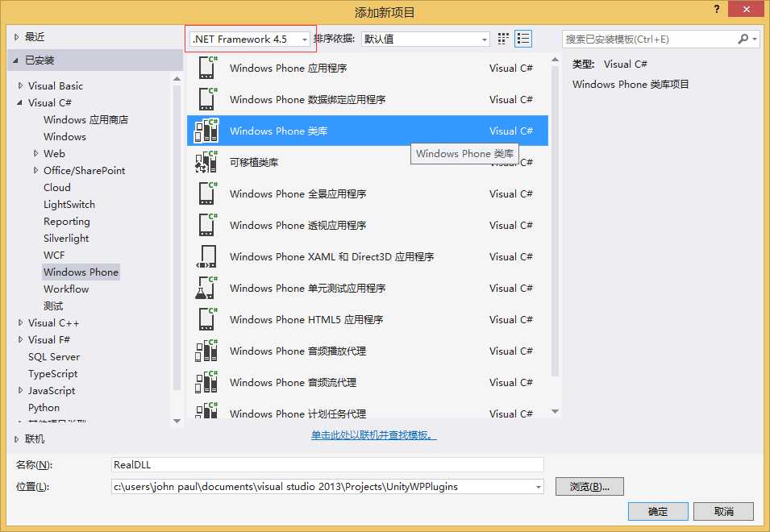
Task: Click the search magnifier icon
Action: click(743, 39)
